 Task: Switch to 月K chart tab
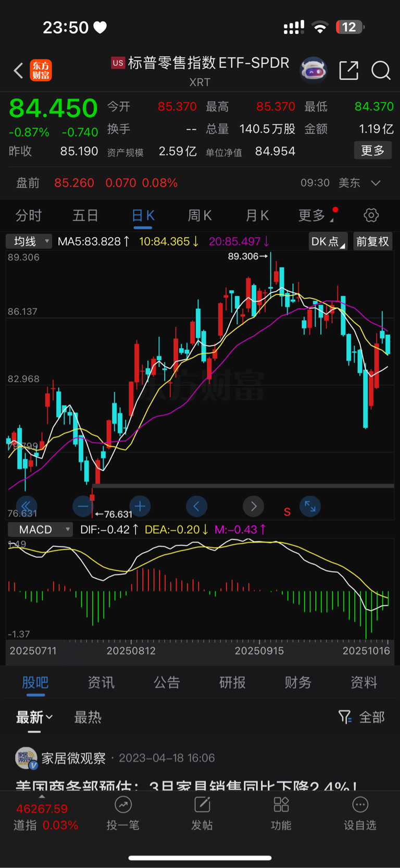tap(257, 215)
